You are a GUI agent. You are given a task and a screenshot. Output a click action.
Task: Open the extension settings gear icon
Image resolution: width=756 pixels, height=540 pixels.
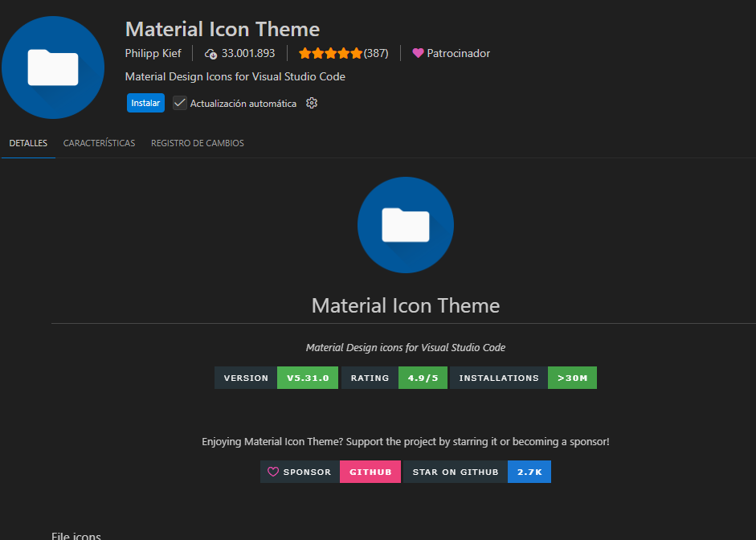pos(312,103)
